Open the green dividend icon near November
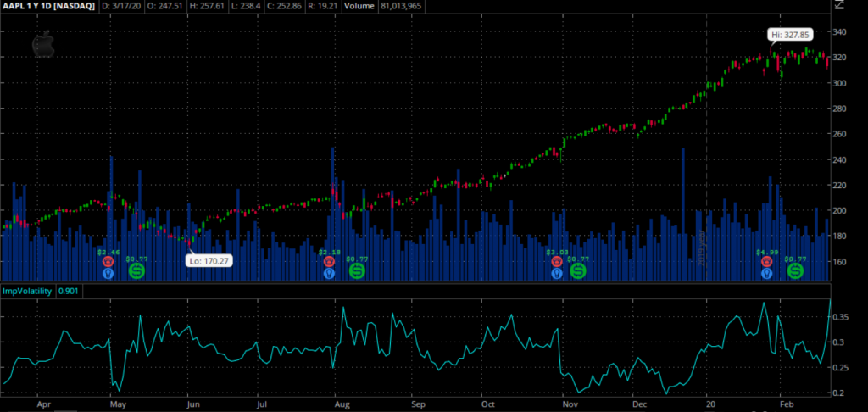Viewport: 868px width, 412px height. 578,270
